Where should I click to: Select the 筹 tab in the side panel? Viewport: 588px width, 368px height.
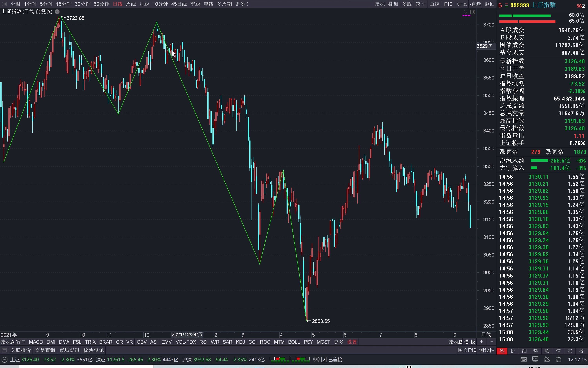582,351
